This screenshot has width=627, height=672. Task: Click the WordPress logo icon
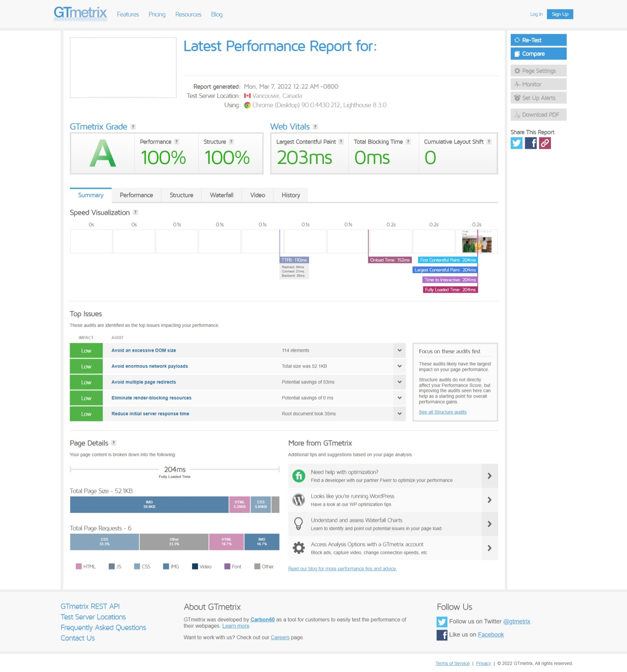point(298,500)
